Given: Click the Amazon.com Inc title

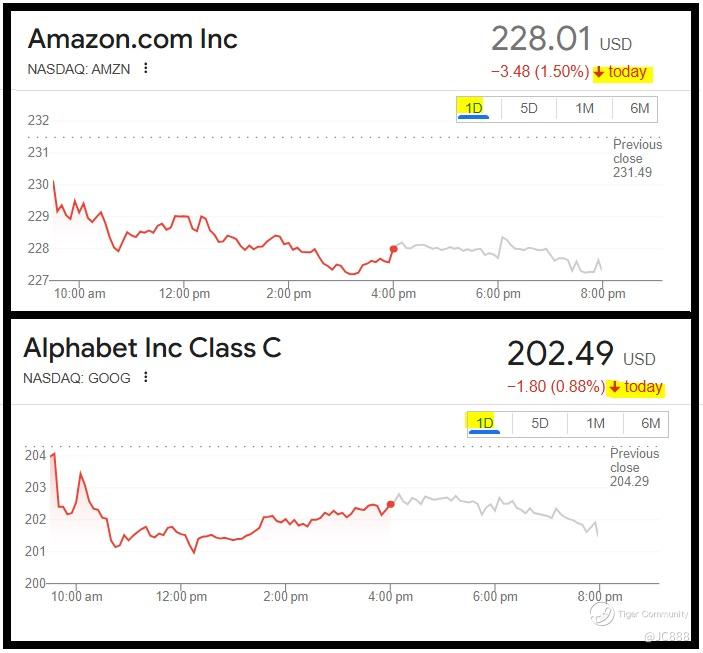Looking at the screenshot, I should click(x=133, y=39).
